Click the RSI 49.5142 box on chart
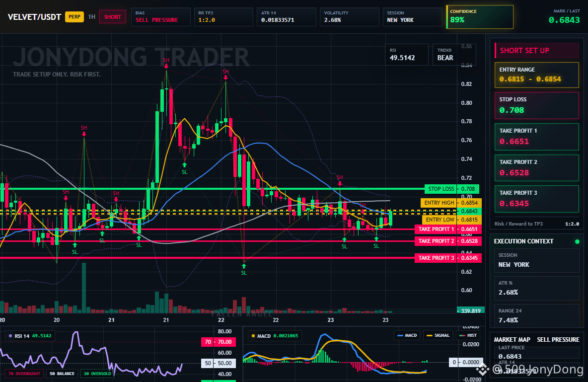Image resolution: width=588 pixels, height=382 pixels. click(x=407, y=55)
